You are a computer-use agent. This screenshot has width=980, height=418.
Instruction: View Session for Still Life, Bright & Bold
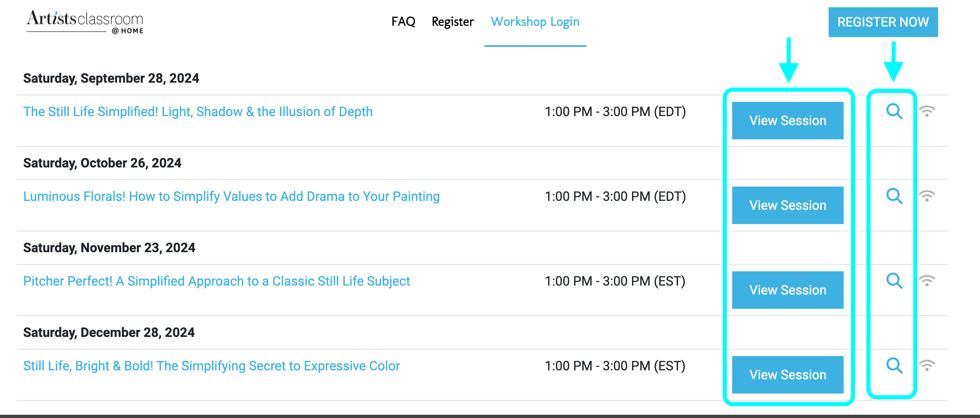[787, 375]
